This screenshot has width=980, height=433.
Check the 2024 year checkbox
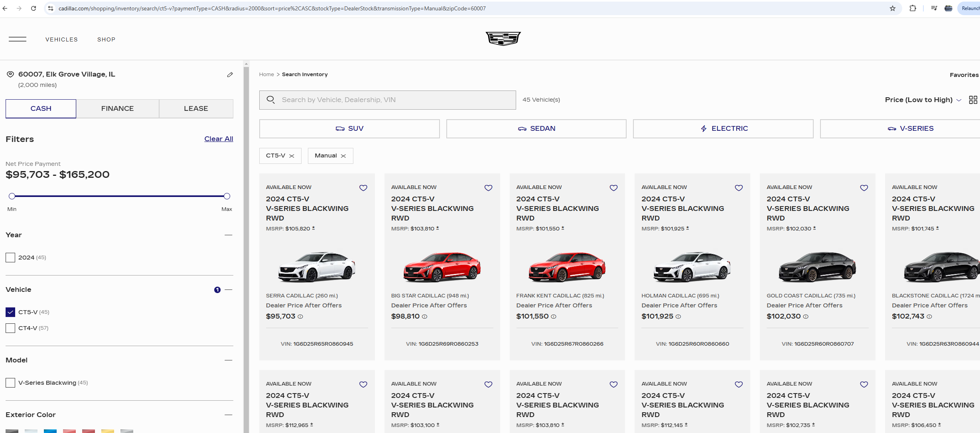coord(10,258)
